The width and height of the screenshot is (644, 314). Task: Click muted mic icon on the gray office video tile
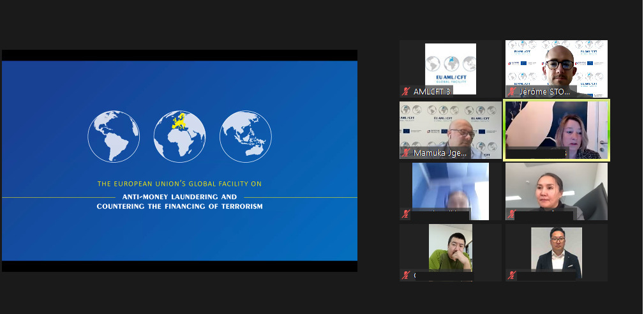tap(511, 214)
